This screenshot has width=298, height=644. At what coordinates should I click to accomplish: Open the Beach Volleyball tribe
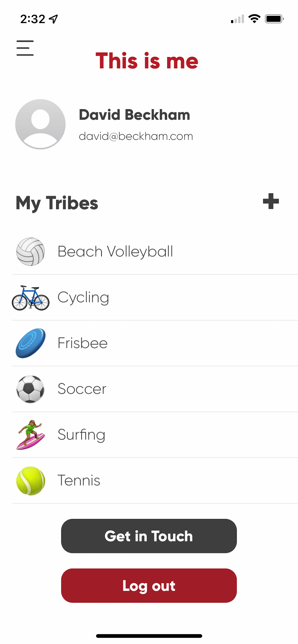tap(115, 252)
